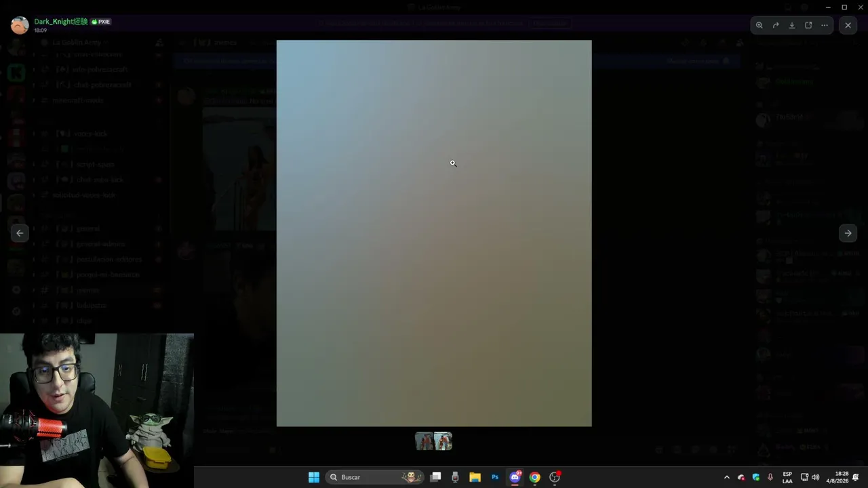Open Dark_Knight's avatar at the top left
This screenshot has height=488, width=868.
point(20,26)
